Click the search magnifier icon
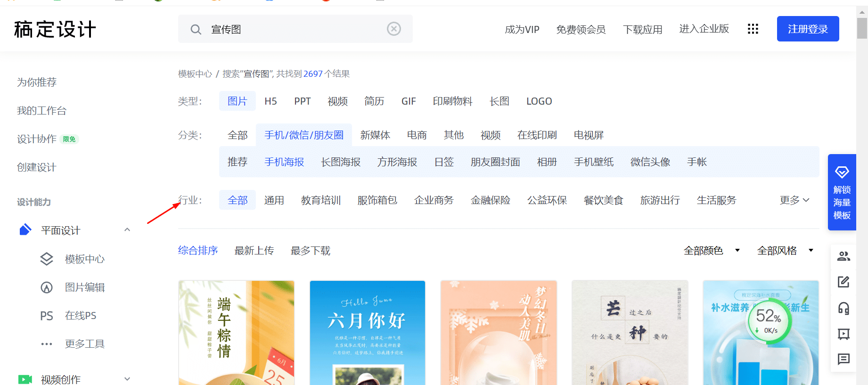 tap(196, 29)
